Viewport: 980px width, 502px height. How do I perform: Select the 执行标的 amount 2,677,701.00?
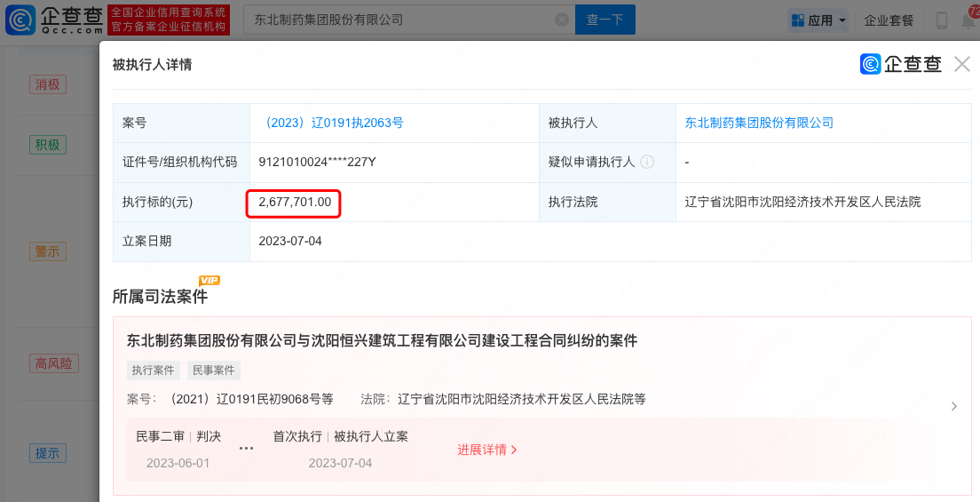[295, 202]
